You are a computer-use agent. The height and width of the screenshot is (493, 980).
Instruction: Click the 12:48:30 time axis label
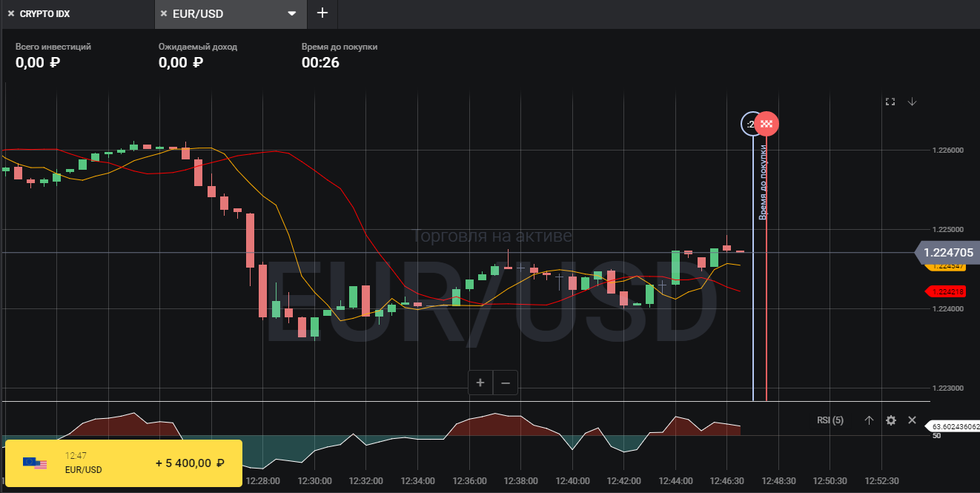(778, 481)
